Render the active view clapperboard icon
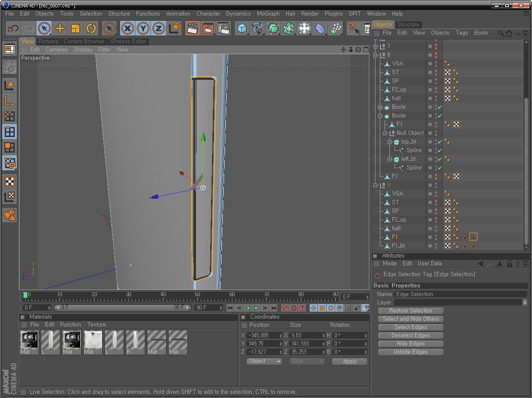 (x=193, y=29)
